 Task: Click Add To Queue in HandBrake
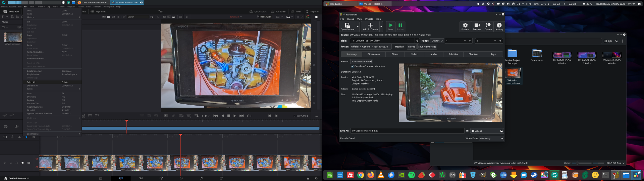point(370,26)
